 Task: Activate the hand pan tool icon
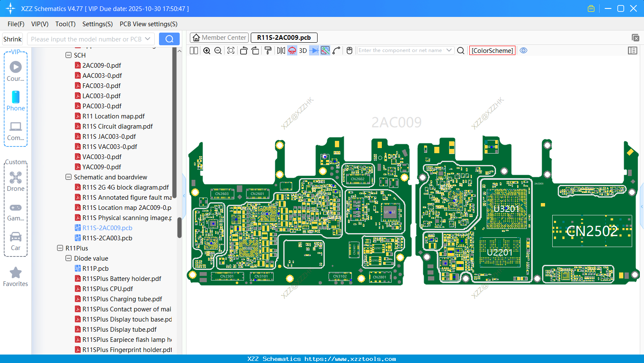pyautogui.click(x=349, y=50)
